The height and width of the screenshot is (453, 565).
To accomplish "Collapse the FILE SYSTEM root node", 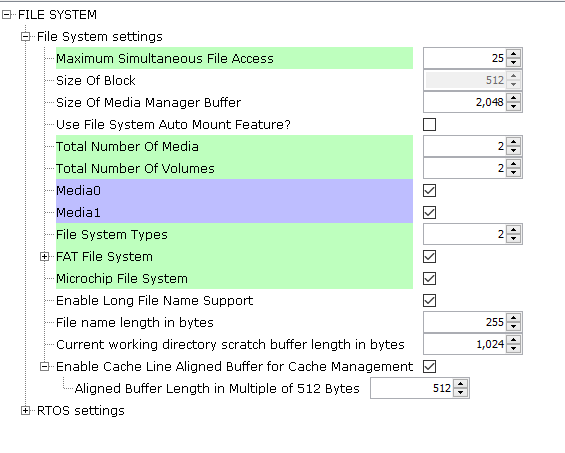I will (x=6, y=15).
